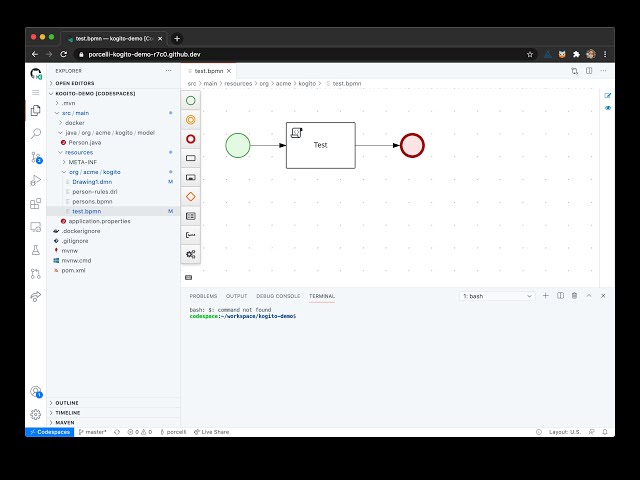This screenshot has height=480, width=640.
Task: Select the Artifacts palette icon
Action: [191, 235]
